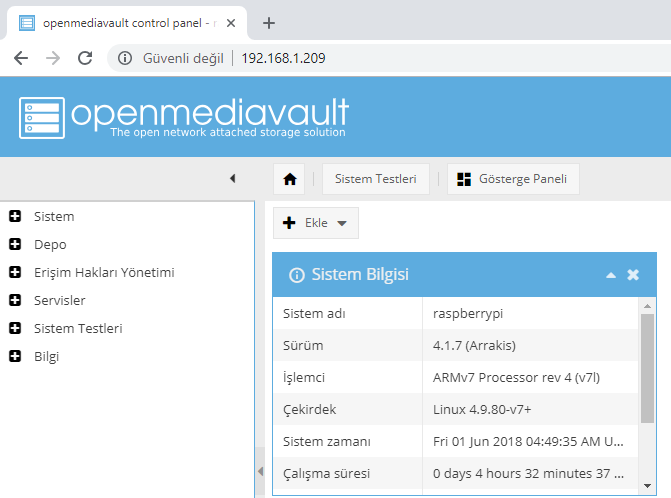Collapse the Sistem Bilgisi widget
Image resolution: width=671 pixels, height=498 pixels.
[x=611, y=275]
